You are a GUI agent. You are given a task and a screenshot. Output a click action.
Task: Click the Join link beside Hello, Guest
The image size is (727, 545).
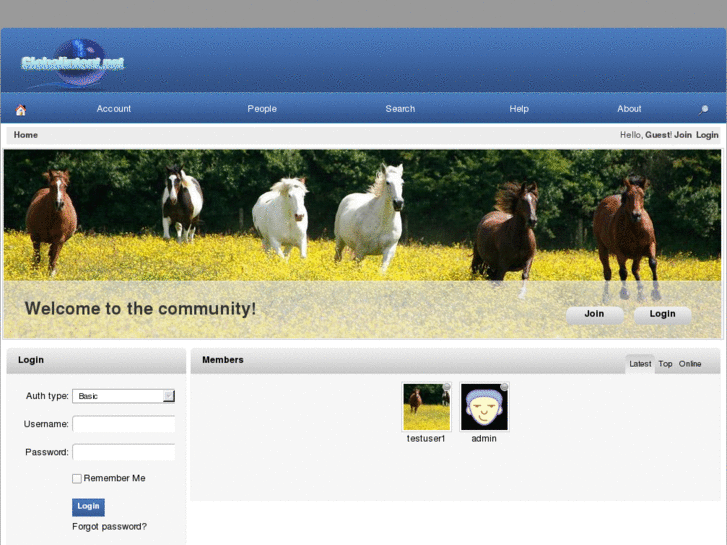point(682,135)
